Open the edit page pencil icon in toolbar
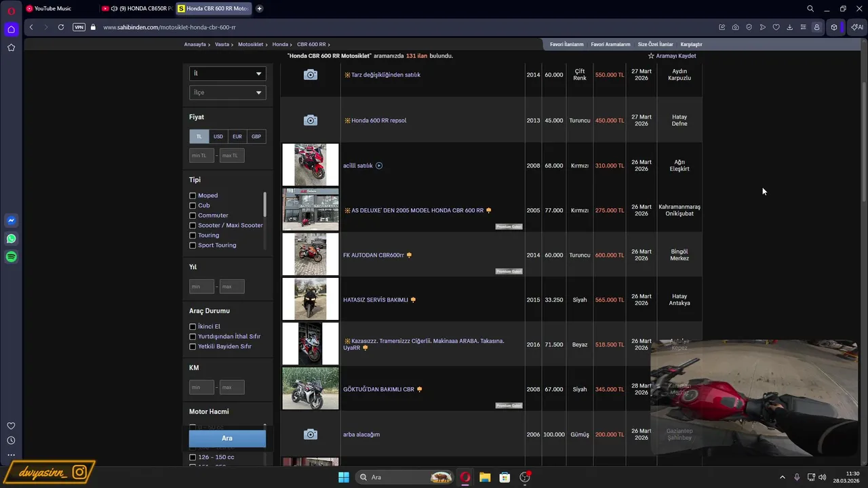The image size is (868, 488). pyautogui.click(x=722, y=27)
